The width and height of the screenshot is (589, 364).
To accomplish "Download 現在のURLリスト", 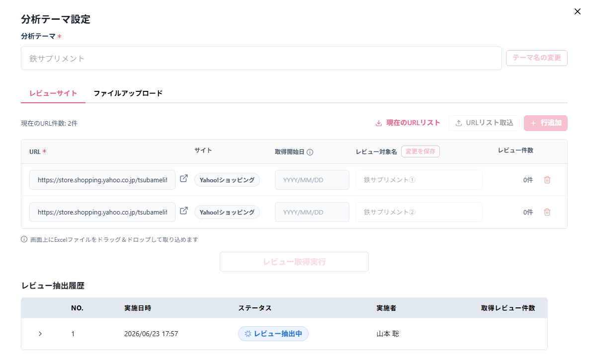I will click(x=408, y=123).
